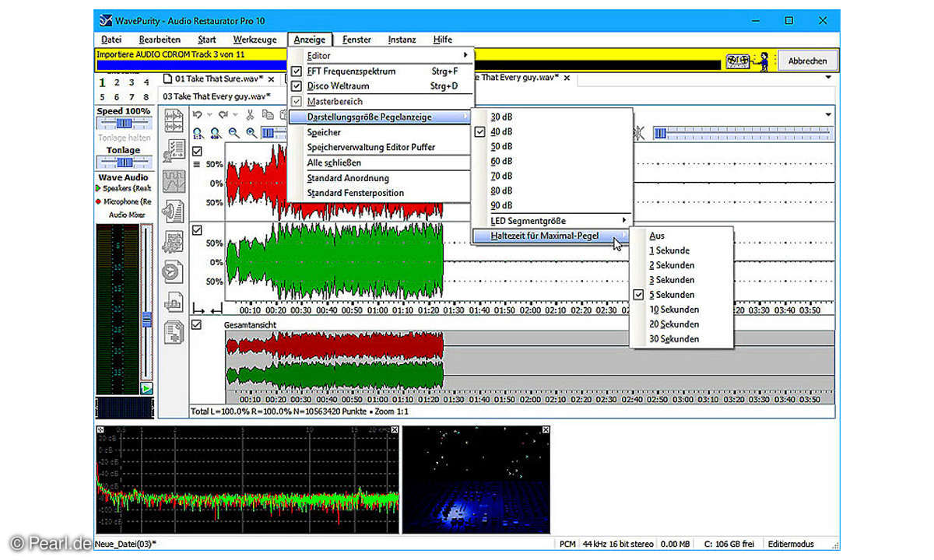
Task: Select 5 Sekunden hold time
Action: pos(681,295)
